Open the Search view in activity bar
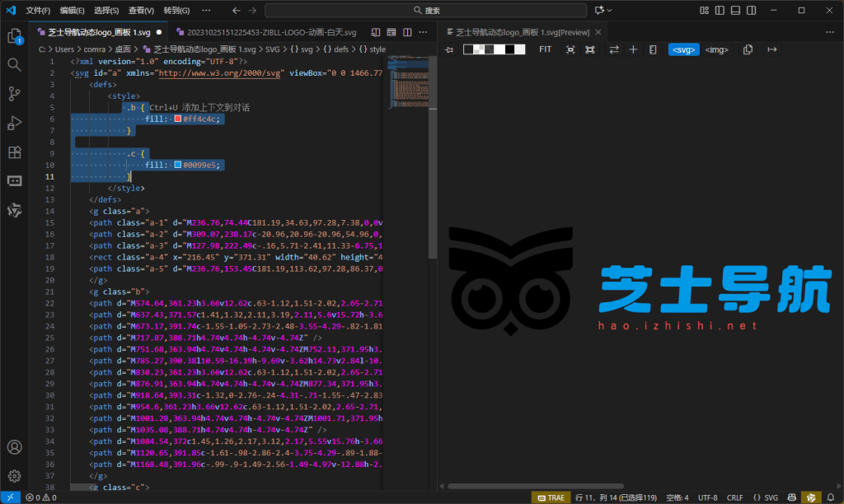The image size is (844, 504). [13, 64]
